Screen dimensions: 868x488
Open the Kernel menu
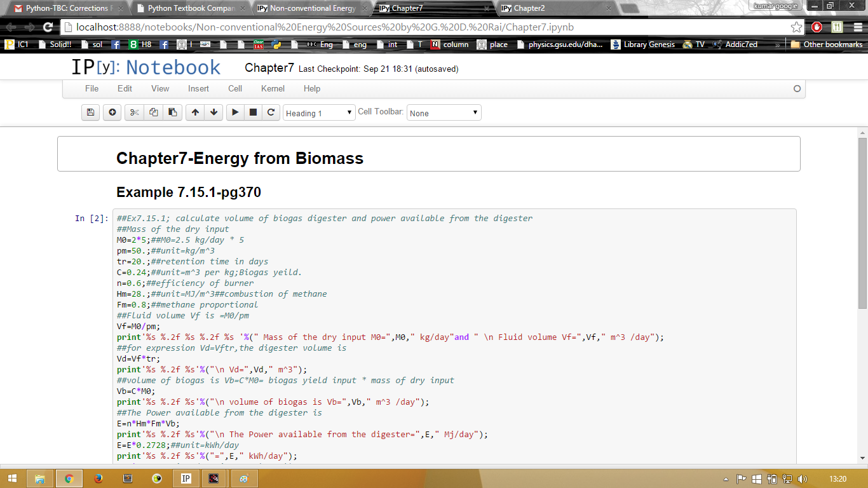pyautogui.click(x=273, y=88)
